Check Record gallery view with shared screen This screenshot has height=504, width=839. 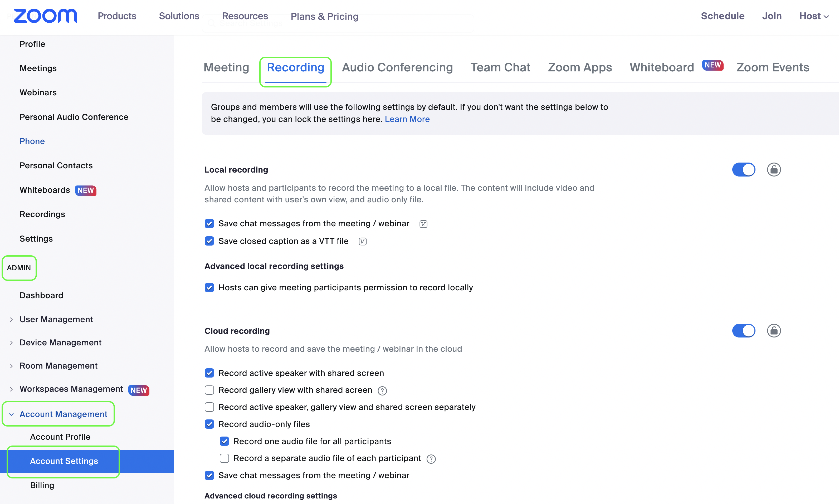tap(209, 390)
